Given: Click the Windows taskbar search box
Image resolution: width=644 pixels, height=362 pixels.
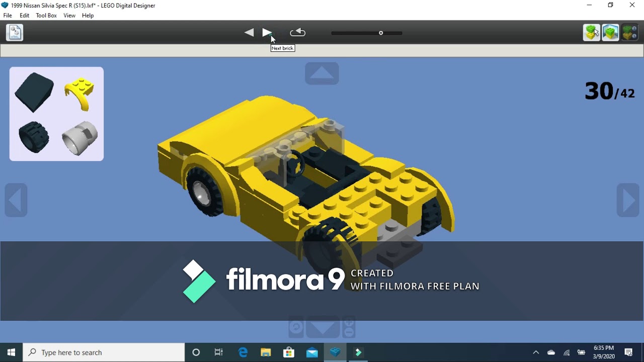Looking at the screenshot, I should coord(104,352).
